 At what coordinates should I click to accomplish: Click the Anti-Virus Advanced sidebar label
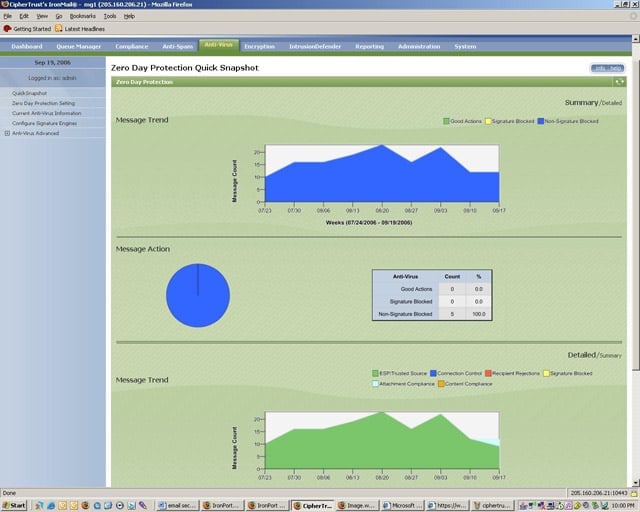[x=36, y=133]
